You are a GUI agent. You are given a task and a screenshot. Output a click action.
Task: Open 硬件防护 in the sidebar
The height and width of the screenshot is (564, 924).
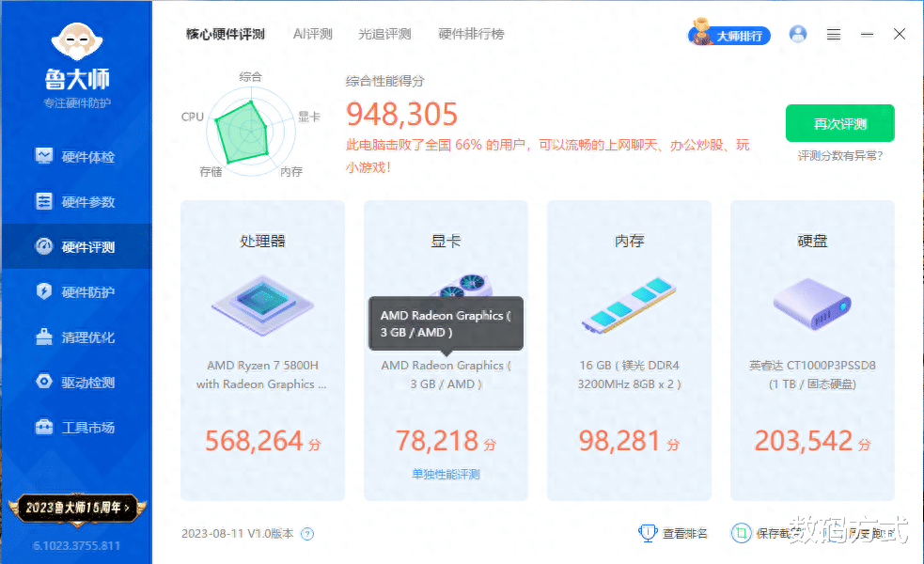75,291
